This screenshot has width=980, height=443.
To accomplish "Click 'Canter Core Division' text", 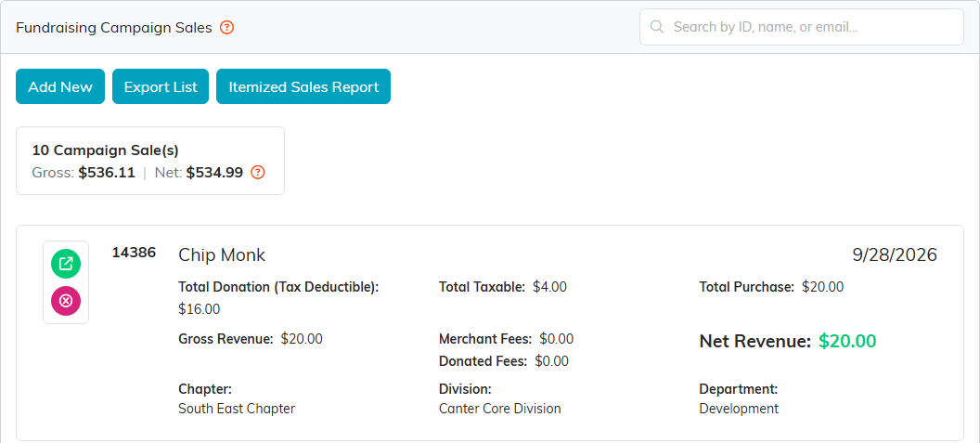I will pos(500,409).
